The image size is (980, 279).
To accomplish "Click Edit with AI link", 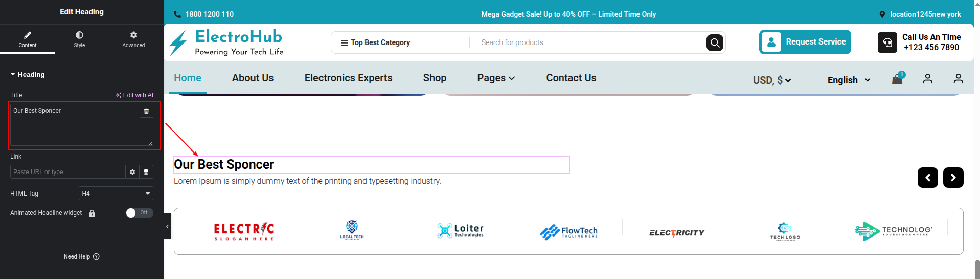I will point(134,95).
